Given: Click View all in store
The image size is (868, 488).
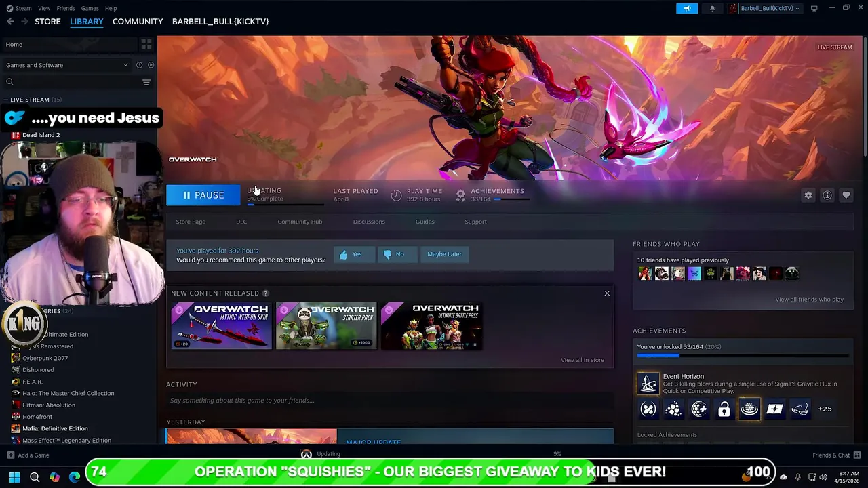Looking at the screenshot, I should point(583,360).
